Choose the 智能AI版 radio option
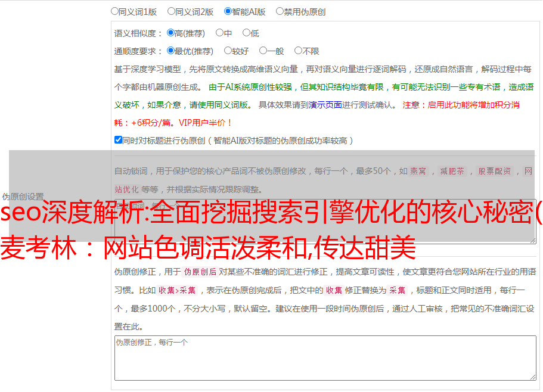This screenshot has height=392, width=543. (x=228, y=11)
